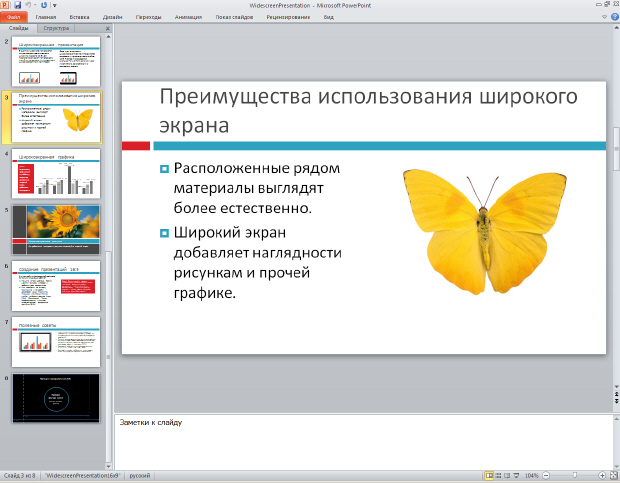Open the Файл tab

point(12,18)
